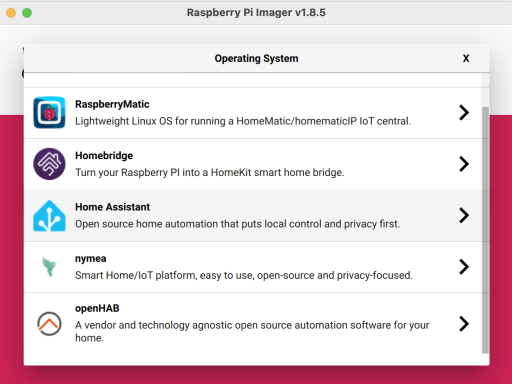512x384 pixels.
Task: Expand the Homebridge chevron arrow
Action: pos(464,164)
